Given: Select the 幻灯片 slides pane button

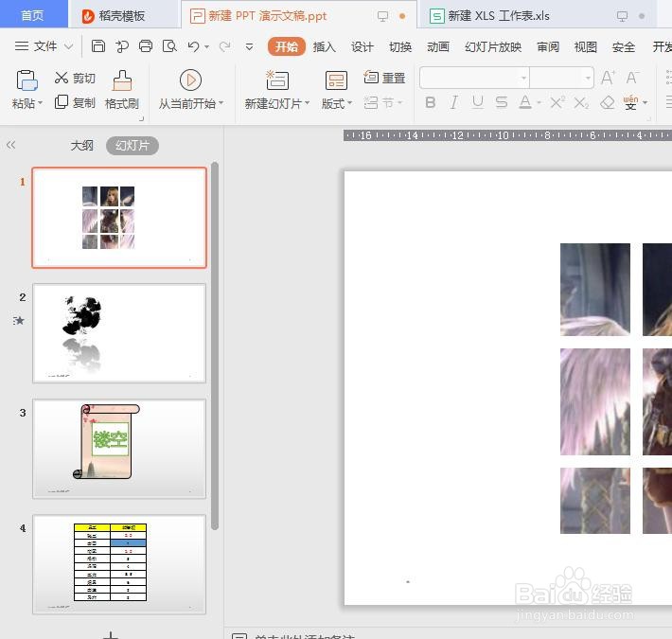Looking at the screenshot, I should [x=133, y=145].
